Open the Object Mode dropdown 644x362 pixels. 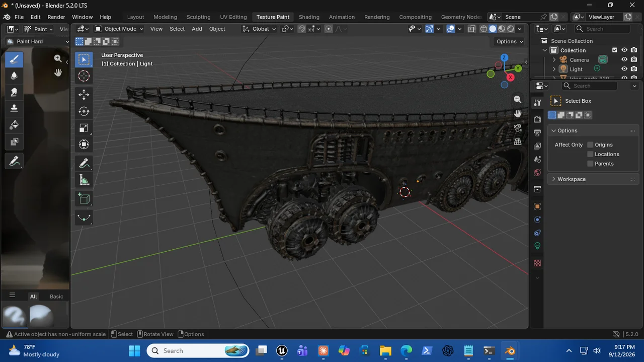click(x=119, y=29)
